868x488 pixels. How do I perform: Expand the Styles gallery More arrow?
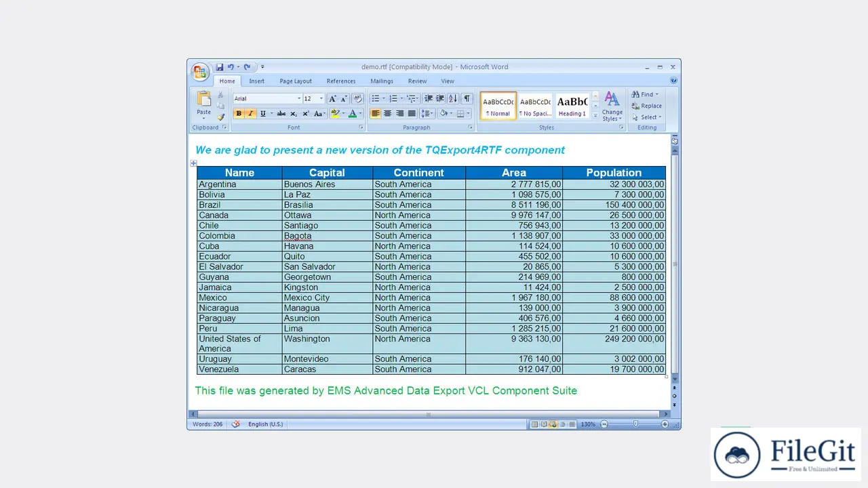(x=595, y=116)
